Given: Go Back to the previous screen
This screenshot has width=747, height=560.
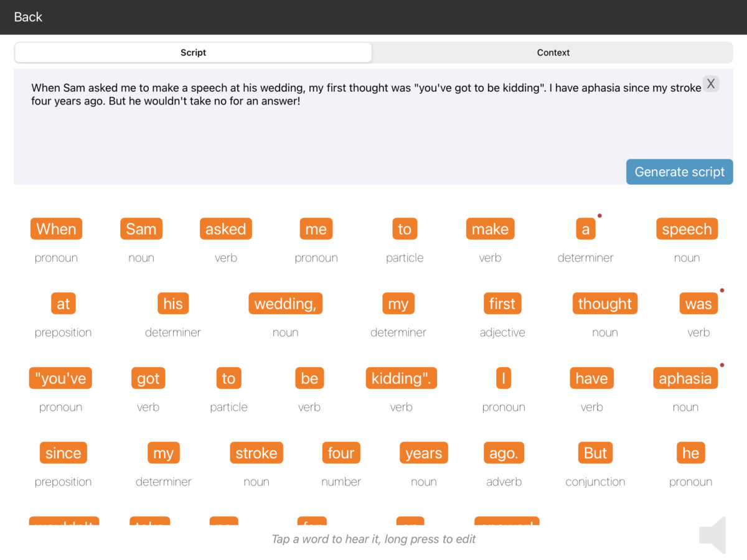Looking at the screenshot, I should 28,17.
